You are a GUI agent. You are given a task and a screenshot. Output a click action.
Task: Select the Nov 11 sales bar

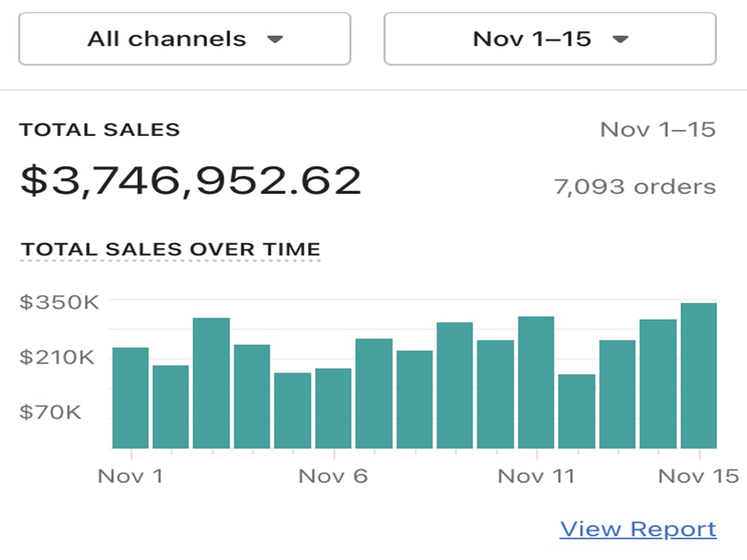click(x=536, y=382)
